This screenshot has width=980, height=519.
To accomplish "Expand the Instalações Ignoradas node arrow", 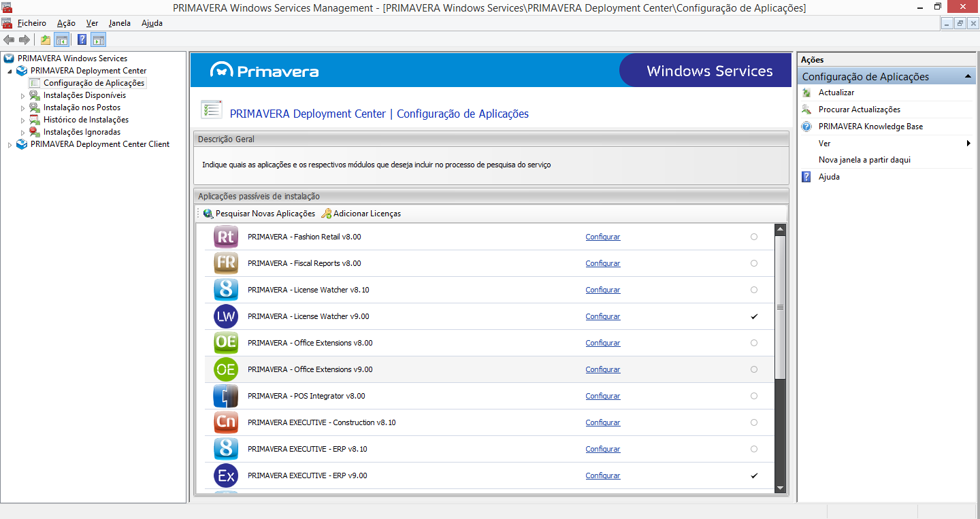I will [x=23, y=133].
